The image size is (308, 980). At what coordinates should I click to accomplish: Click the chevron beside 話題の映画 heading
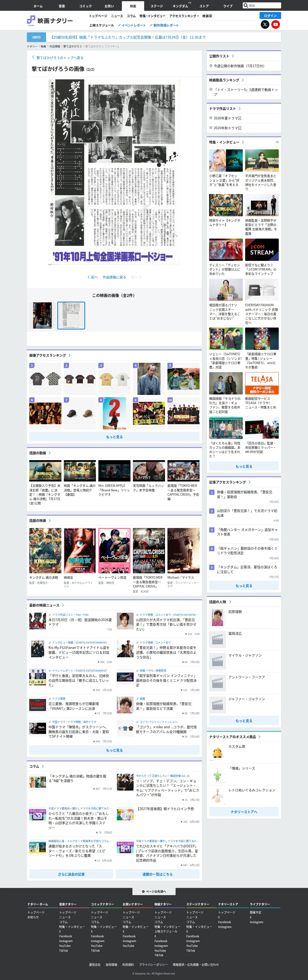click(49, 520)
